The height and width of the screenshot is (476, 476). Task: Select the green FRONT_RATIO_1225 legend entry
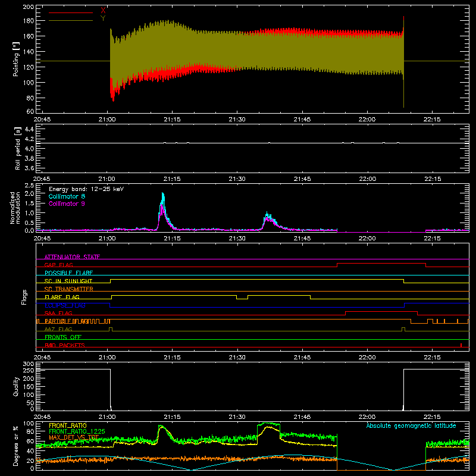77,431
